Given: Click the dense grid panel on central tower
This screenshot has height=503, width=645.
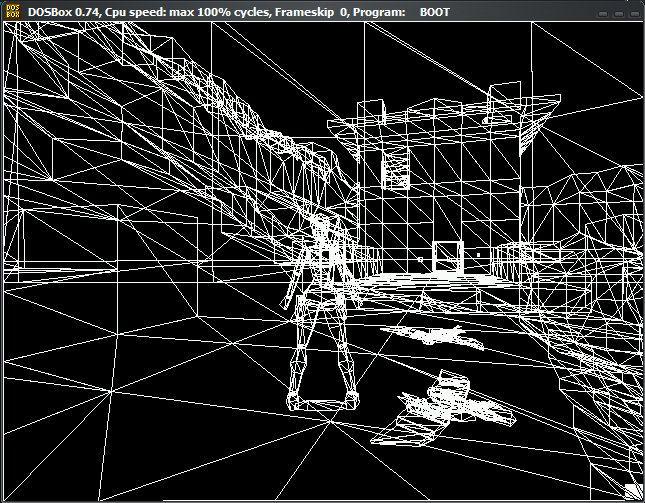Looking at the screenshot, I should [395, 165].
